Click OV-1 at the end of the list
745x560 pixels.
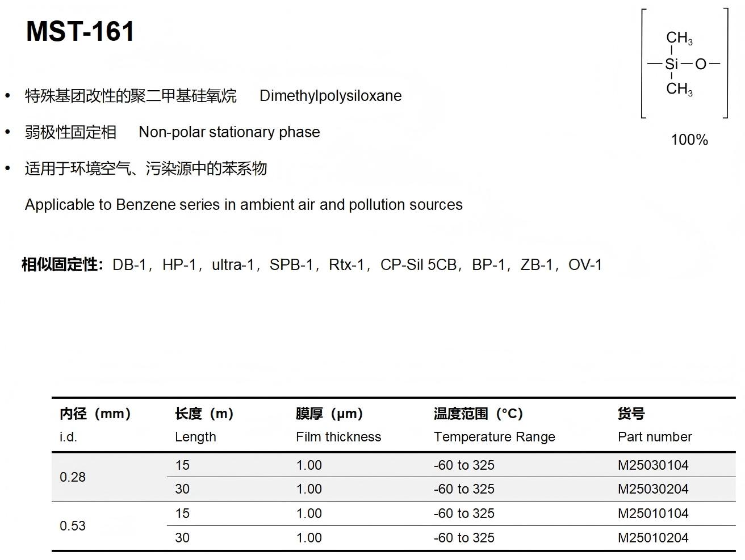click(585, 265)
